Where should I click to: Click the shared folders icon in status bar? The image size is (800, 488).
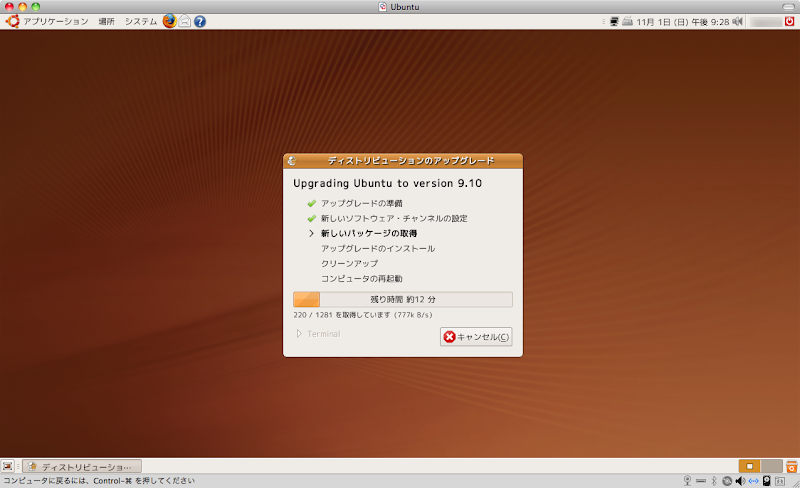(780, 481)
